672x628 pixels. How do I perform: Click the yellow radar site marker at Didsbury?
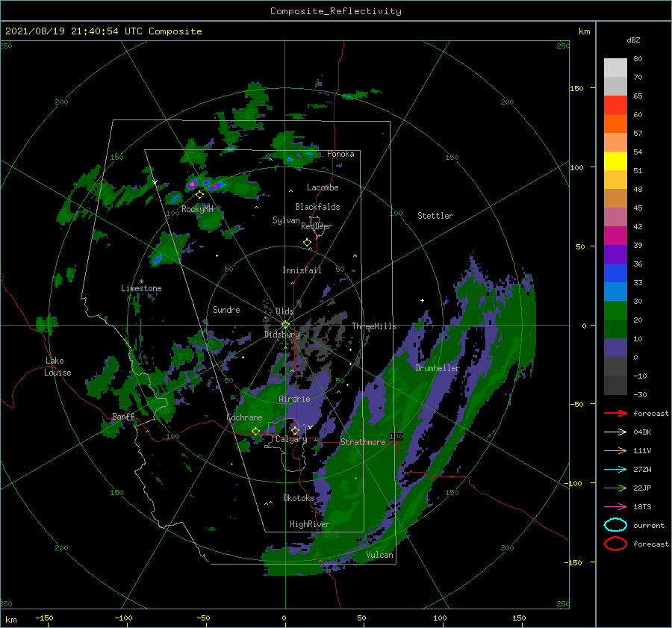point(285,325)
